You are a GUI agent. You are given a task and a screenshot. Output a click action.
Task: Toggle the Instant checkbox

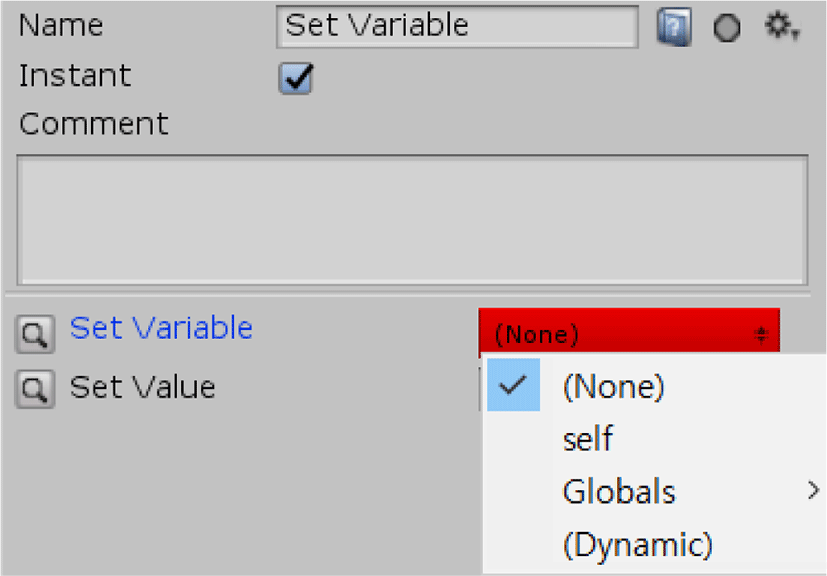[x=295, y=78]
